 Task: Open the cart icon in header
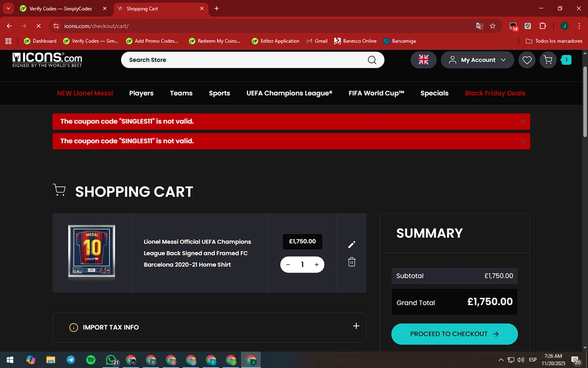(548, 60)
